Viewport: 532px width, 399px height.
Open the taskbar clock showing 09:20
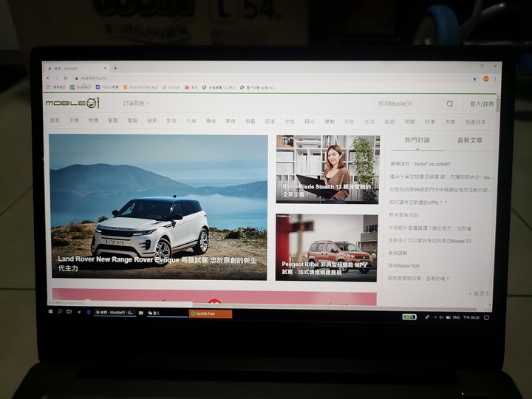pos(471,318)
